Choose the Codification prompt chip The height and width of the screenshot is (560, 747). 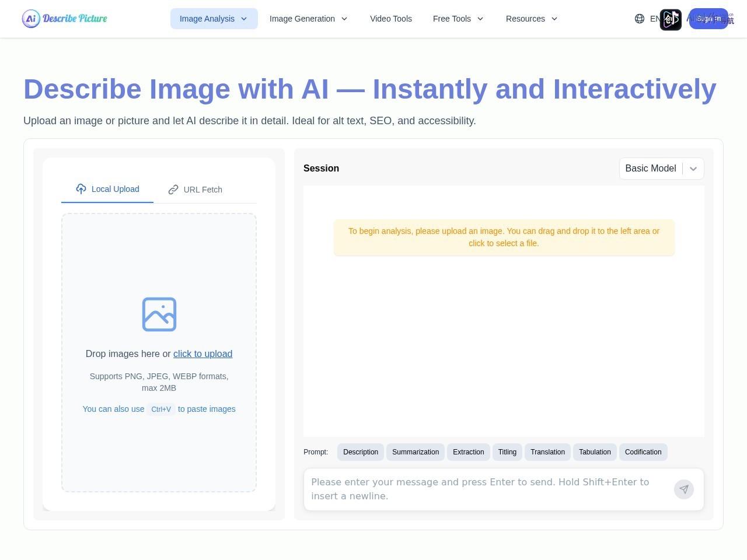pos(643,452)
